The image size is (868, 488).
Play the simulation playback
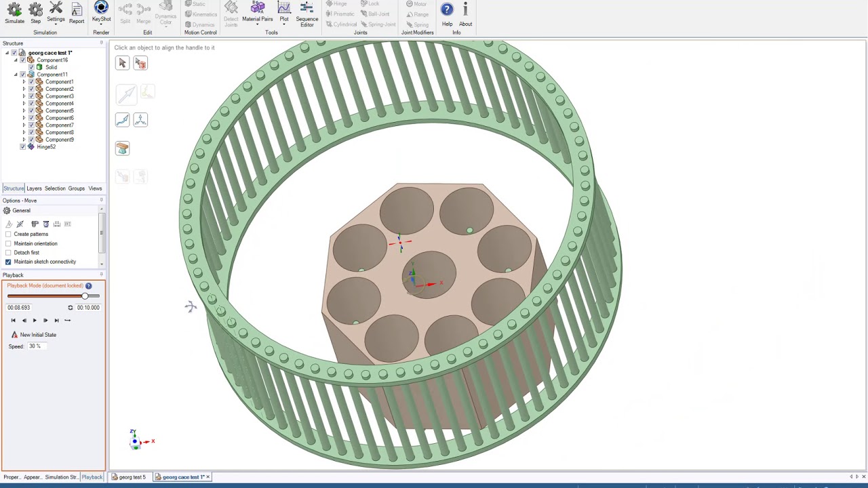pos(35,321)
